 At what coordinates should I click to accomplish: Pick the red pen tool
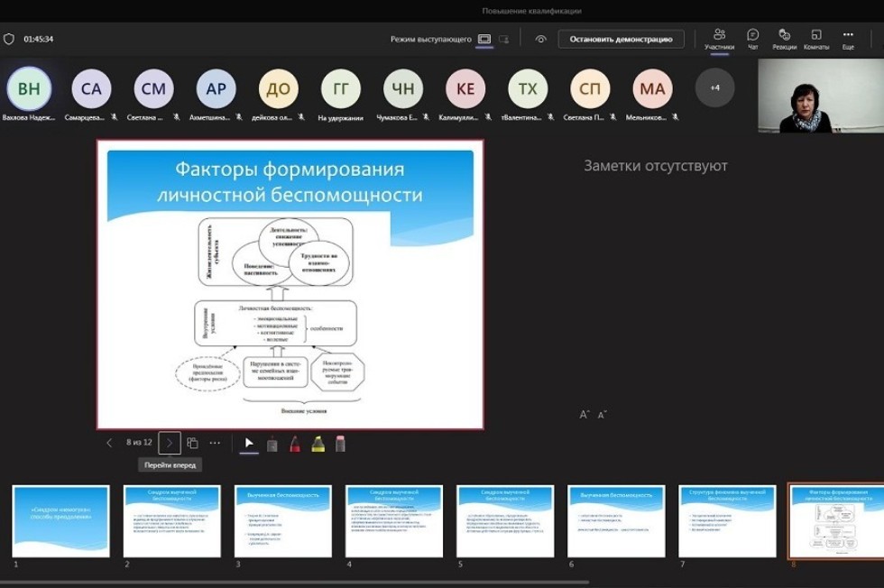(295, 443)
